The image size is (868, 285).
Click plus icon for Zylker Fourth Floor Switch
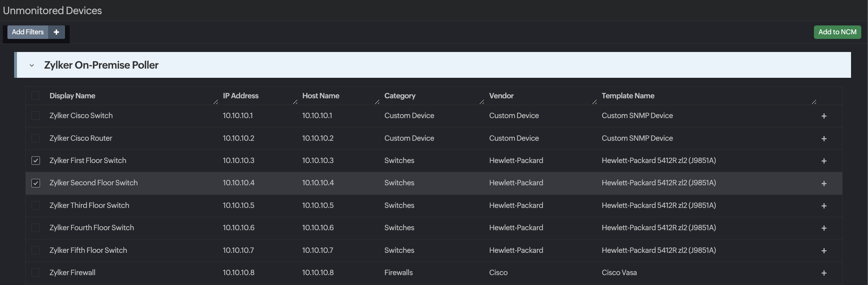[824, 228]
